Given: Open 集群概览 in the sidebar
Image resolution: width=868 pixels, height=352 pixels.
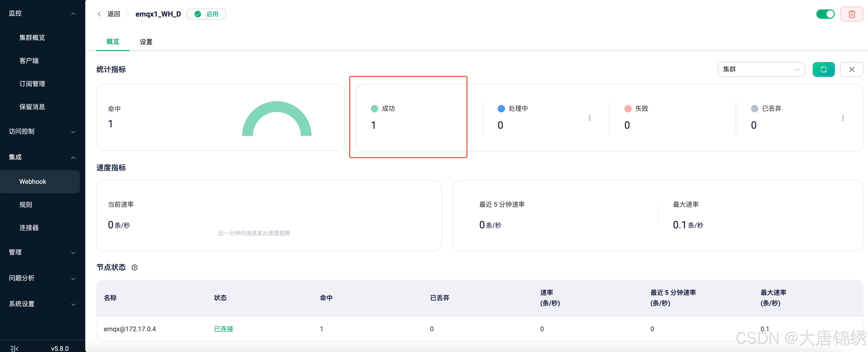Looking at the screenshot, I should [x=32, y=38].
